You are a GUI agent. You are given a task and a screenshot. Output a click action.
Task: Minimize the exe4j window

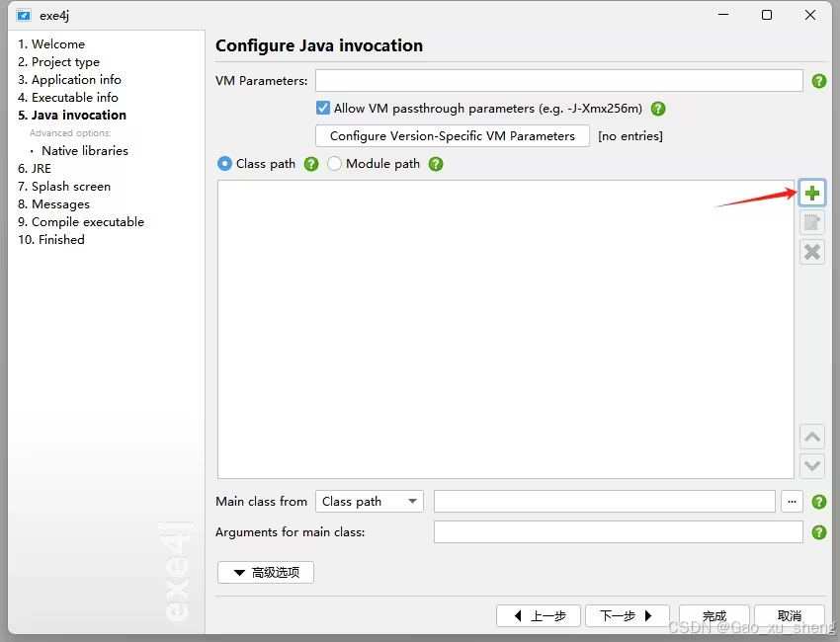723,15
